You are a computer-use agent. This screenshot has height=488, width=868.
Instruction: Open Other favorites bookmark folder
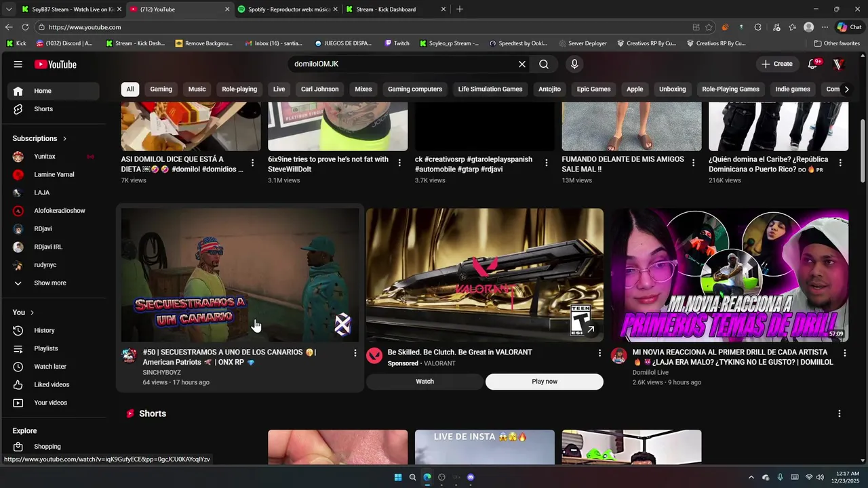click(x=837, y=43)
